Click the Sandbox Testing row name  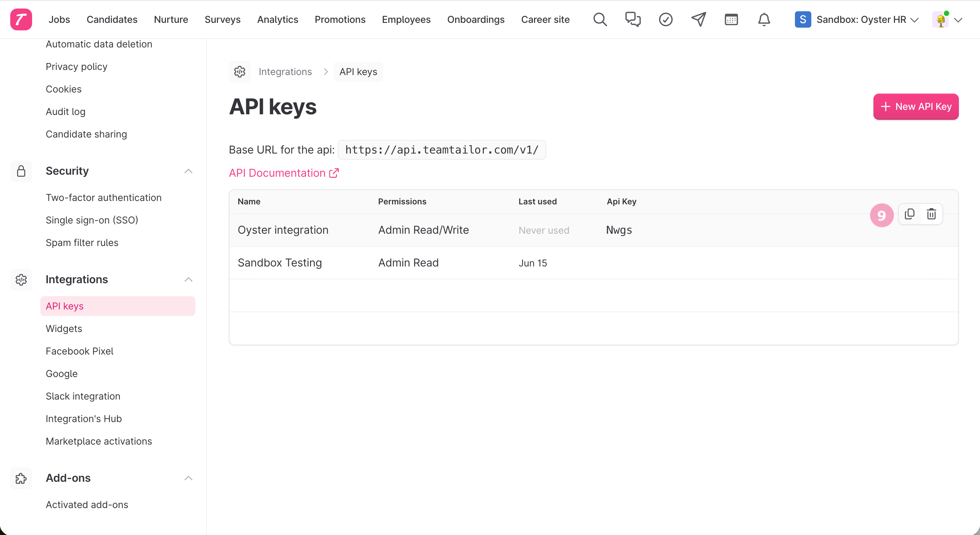[x=280, y=263]
